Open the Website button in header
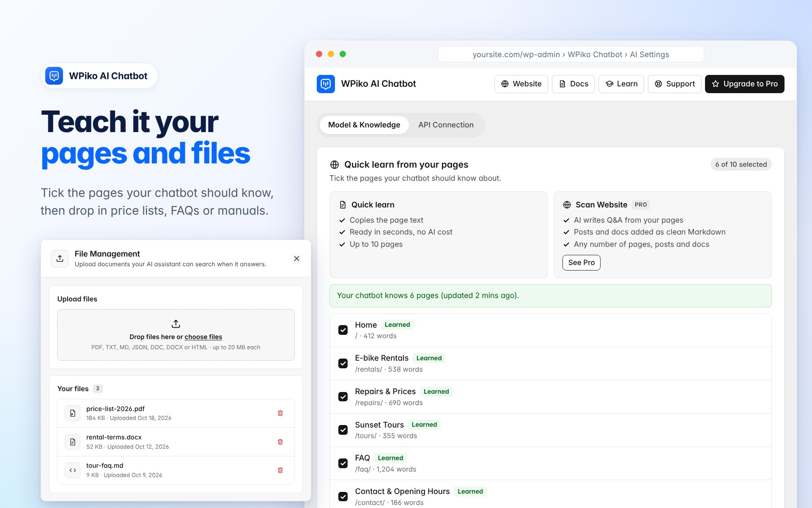 521,84
